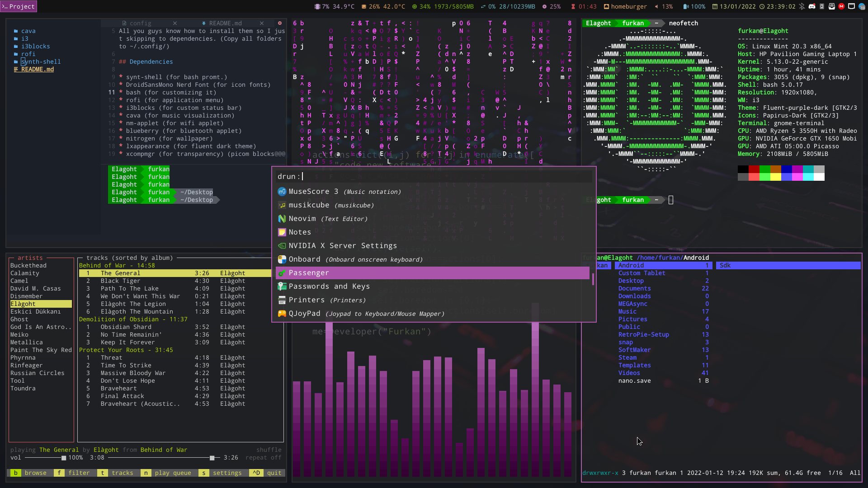Open the MEGA sync tray icon
Viewport: 868px width, 488px height.
pyautogui.click(x=841, y=6)
